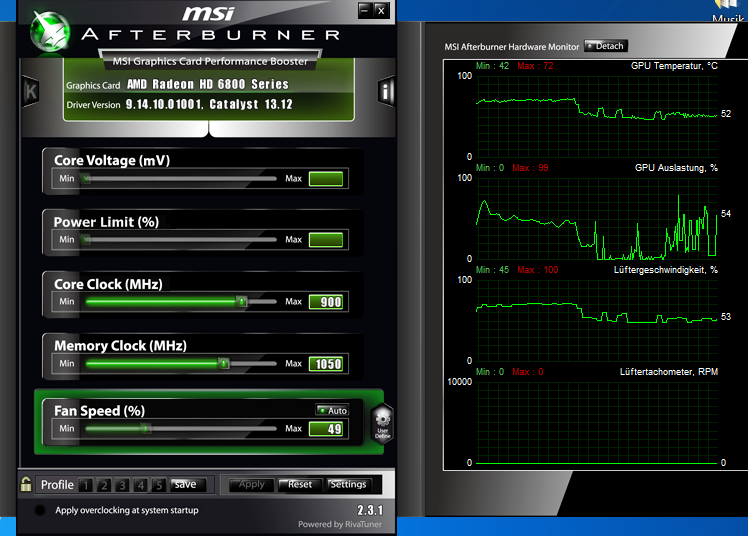The image size is (748, 537).
Task: Select profile slot 3
Action: point(122,485)
